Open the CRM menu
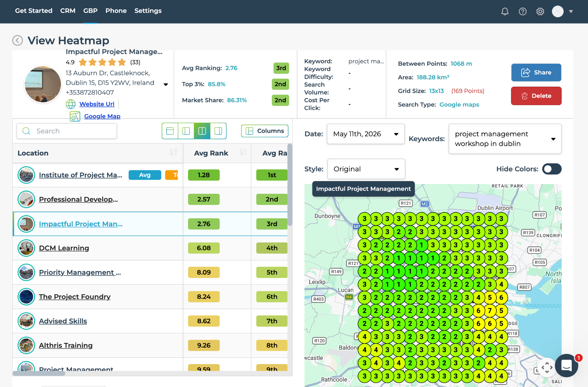 tap(68, 11)
